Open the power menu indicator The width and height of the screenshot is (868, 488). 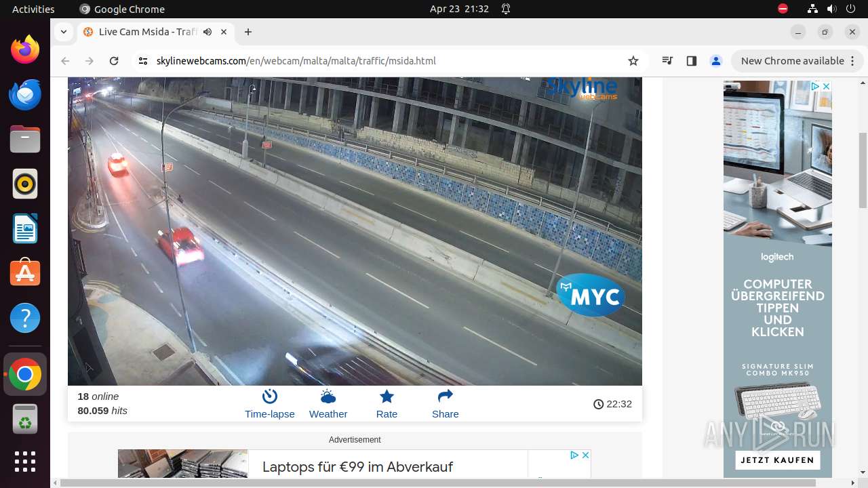pyautogui.click(x=850, y=9)
